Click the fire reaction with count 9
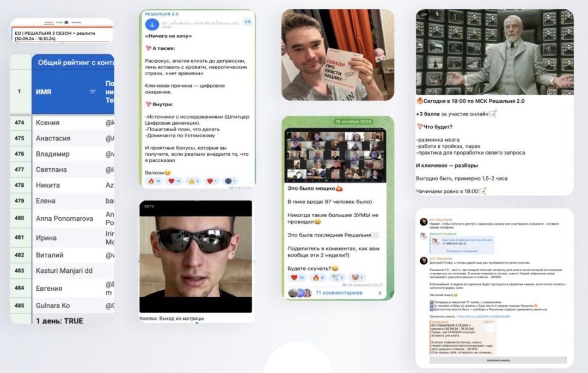Viewport: 588px width, 373px height. [x=317, y=277]
